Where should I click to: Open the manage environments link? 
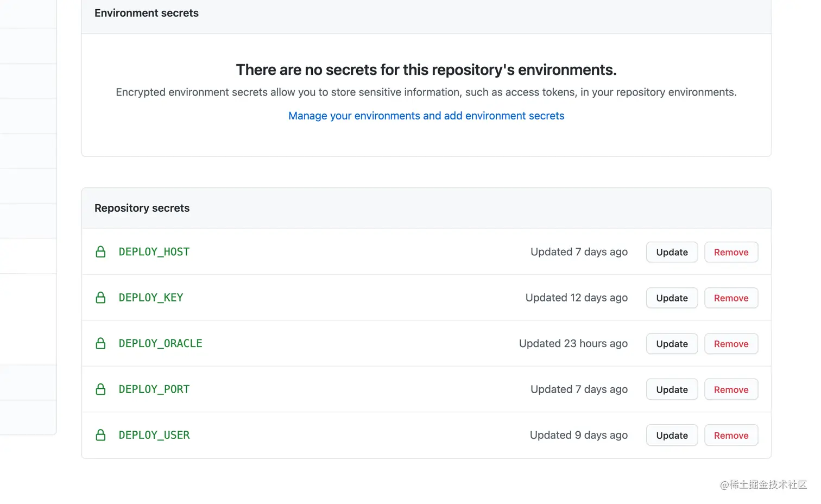[426, 116]
